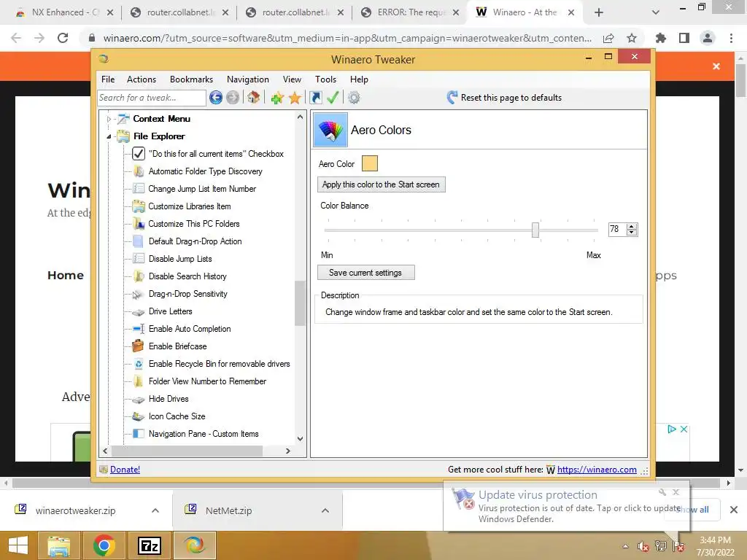
Task: Increase Color Balance value with up spinner
Action: (x=632, y=226)
